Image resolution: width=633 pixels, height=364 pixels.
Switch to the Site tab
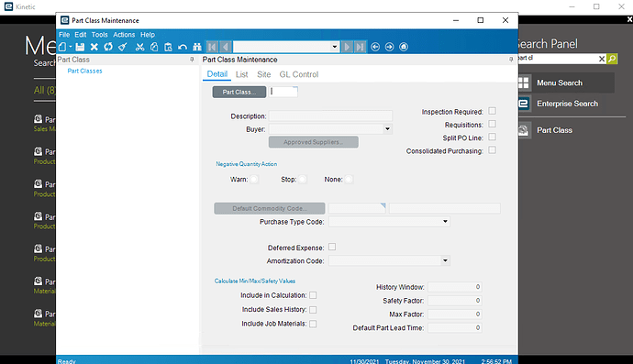(x=263, y=74)
